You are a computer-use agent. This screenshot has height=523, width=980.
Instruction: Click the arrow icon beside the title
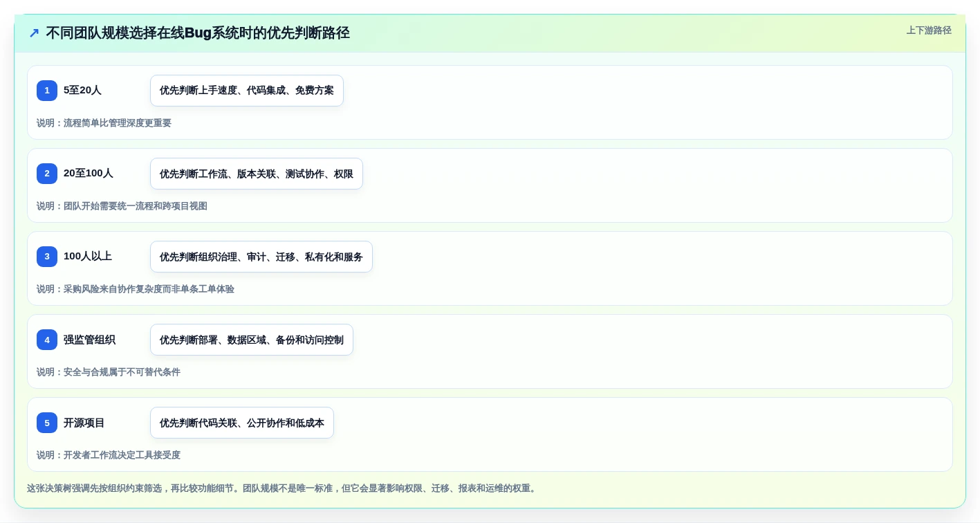click(x=34, y=33)
